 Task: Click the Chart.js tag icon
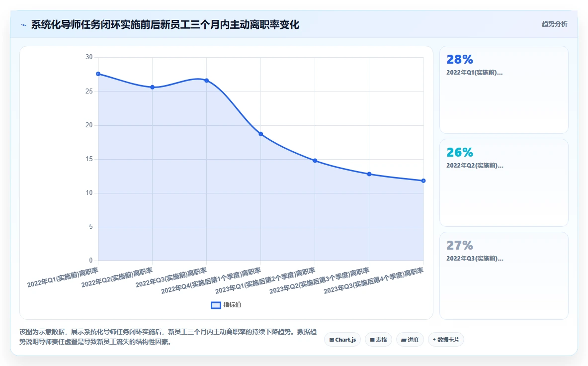tap(332, 340)
